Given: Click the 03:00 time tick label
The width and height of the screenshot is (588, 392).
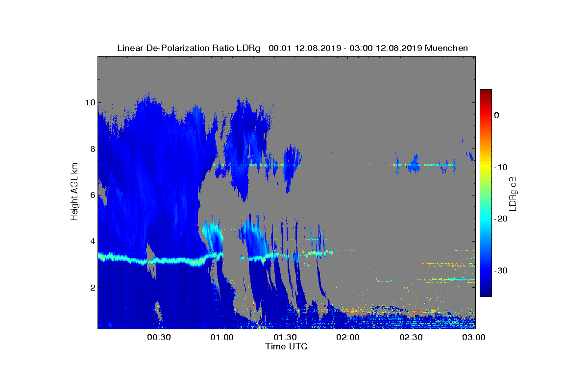Looking at the screenshot, I should tap(474, 338).
